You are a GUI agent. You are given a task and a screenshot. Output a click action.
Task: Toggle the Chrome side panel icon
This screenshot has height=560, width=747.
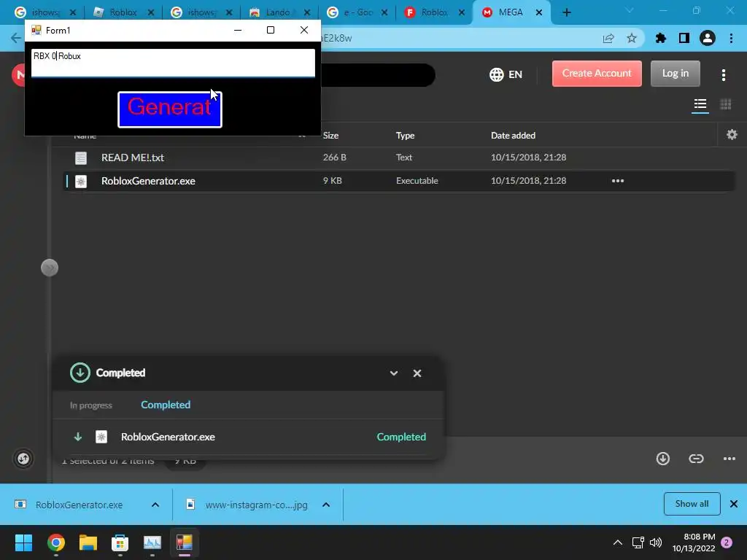point(684,38)
